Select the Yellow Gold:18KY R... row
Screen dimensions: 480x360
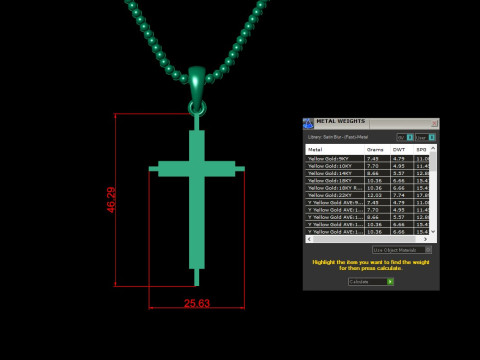pos(368,188)
